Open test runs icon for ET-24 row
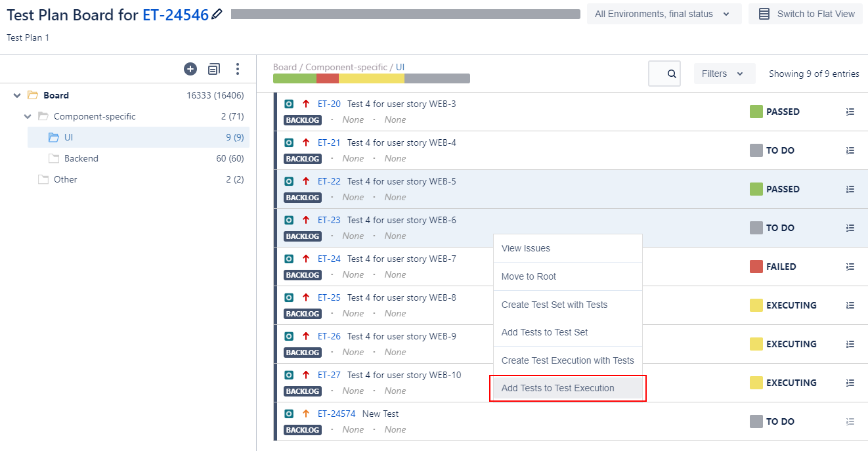Image resolution: width=868 pixels, height=451 pixels. 850,267
